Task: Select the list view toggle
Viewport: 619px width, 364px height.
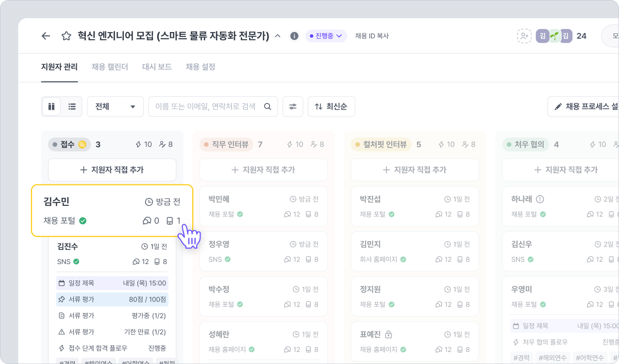Action: point(72,106)
